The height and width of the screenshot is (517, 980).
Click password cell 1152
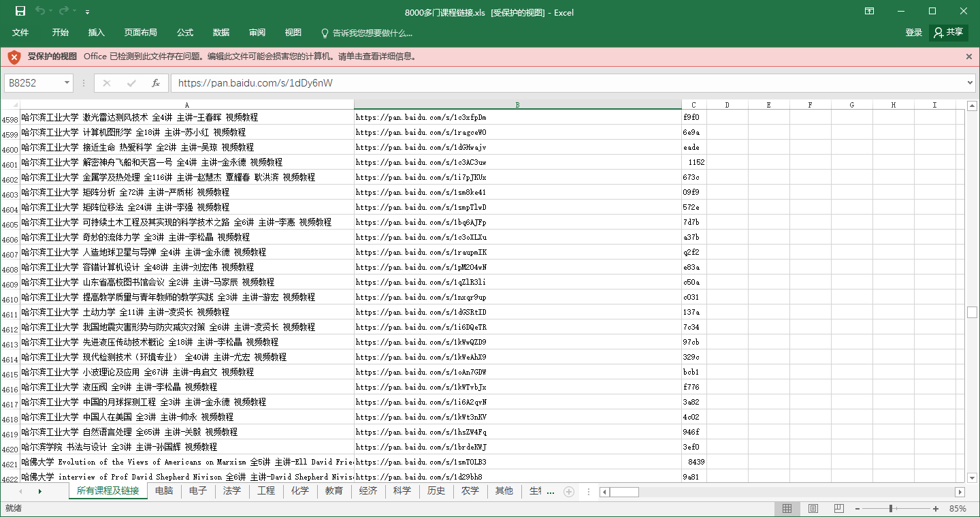click(x=694, y=162)
